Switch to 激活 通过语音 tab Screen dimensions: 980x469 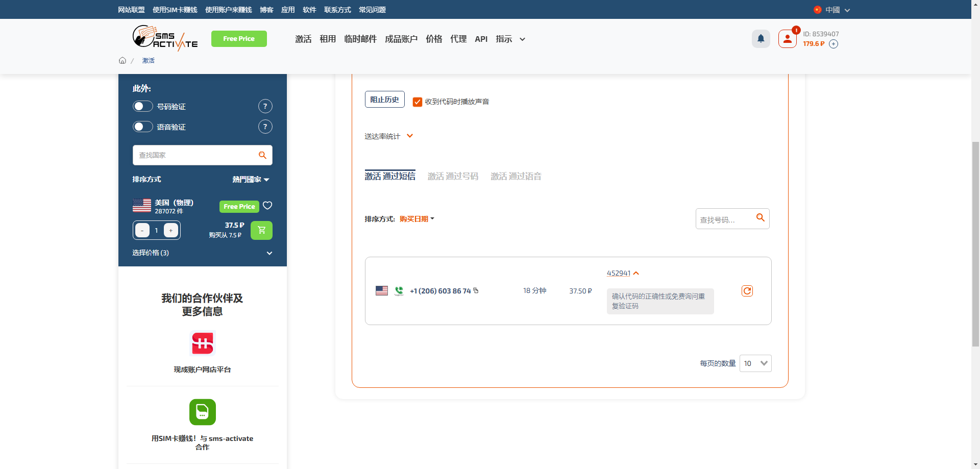click(x=516, y=176)
